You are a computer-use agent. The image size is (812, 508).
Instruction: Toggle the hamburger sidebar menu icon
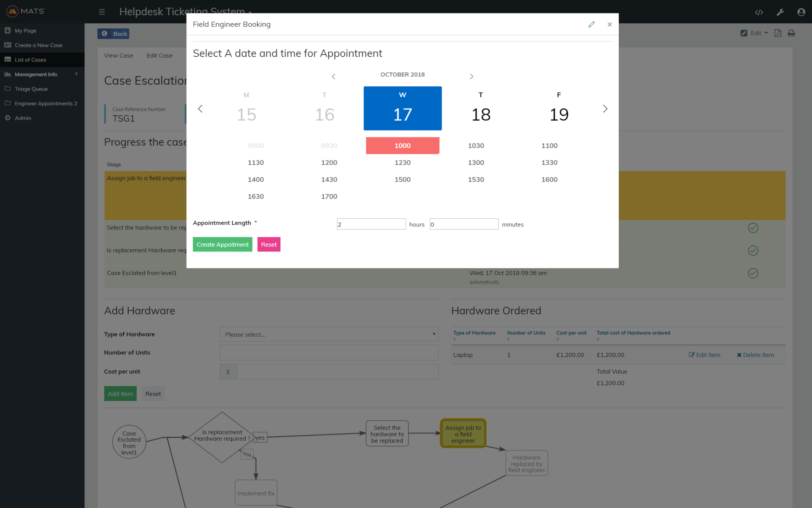click(102, 12)
